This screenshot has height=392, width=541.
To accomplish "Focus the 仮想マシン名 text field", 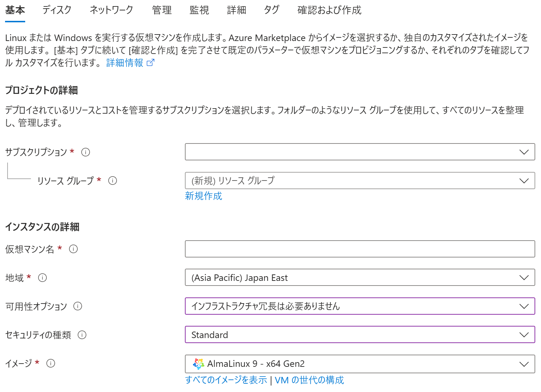I will [360, 249].
